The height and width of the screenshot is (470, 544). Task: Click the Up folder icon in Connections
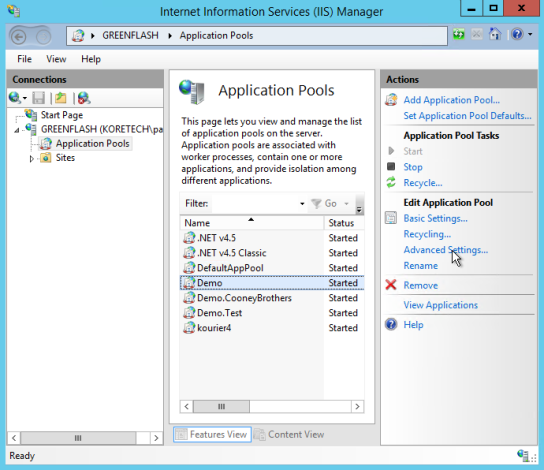tap(61, 98)
